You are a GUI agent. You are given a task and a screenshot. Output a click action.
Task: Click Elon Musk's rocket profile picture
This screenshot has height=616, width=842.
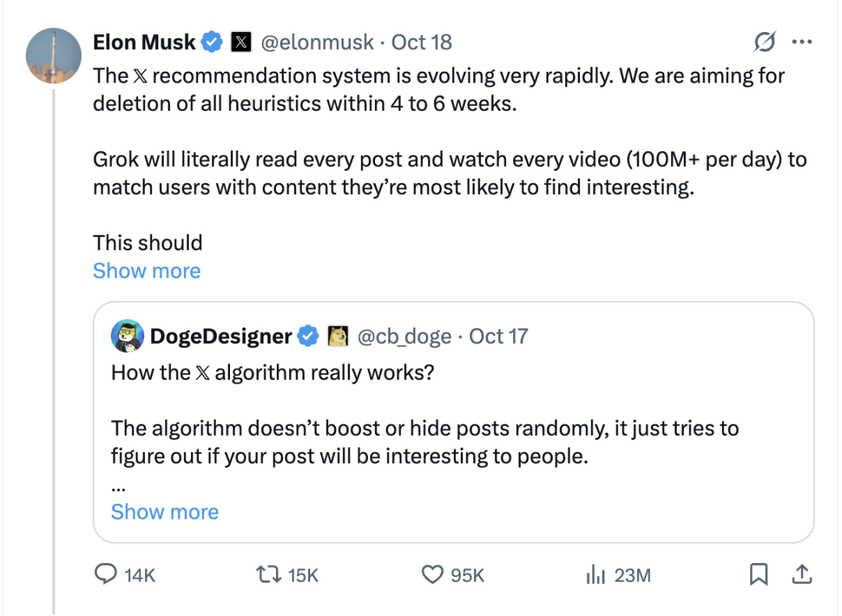pos(54,55)
